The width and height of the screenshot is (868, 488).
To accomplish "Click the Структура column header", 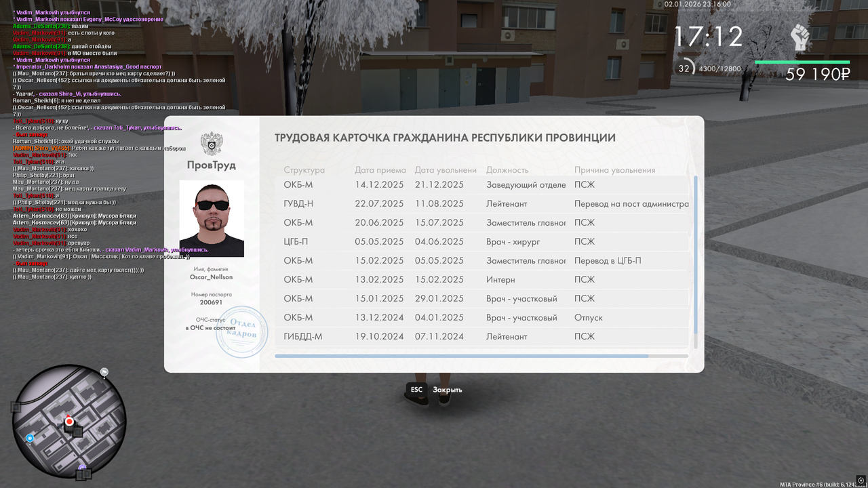I will 304,170.
